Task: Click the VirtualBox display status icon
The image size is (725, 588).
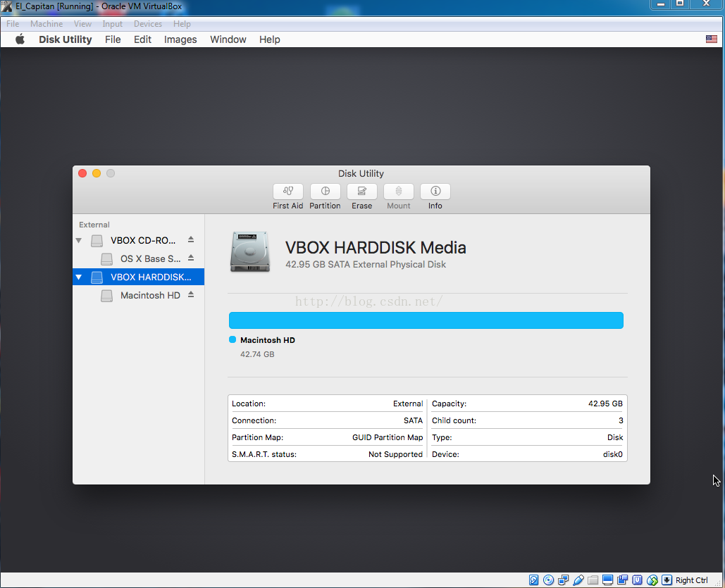Action: (x=607, y=580)
